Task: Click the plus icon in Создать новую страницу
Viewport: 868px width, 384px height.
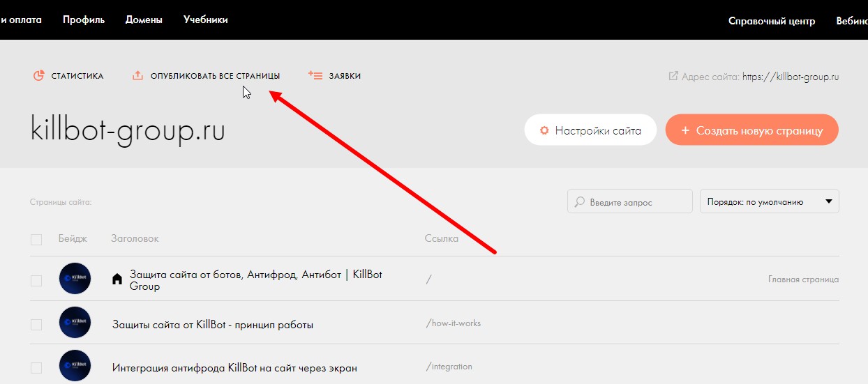Action: [x=685, y=130]
